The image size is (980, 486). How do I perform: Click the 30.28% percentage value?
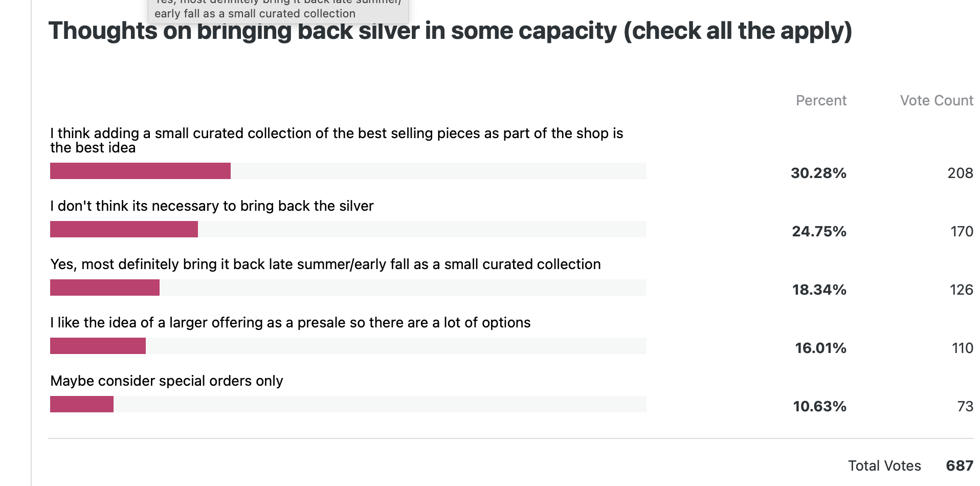tap(818, 173)
